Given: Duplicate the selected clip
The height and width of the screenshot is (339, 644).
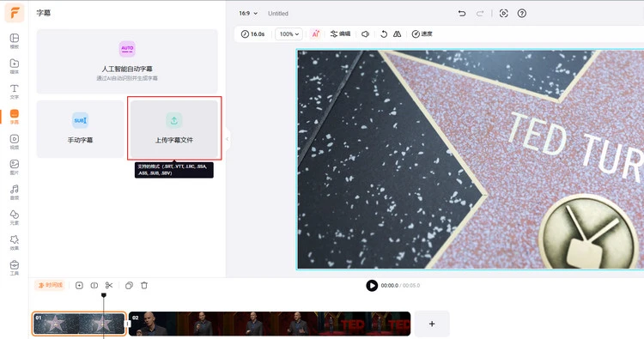Looking at the screenshot, I should (x=129, y=285).
